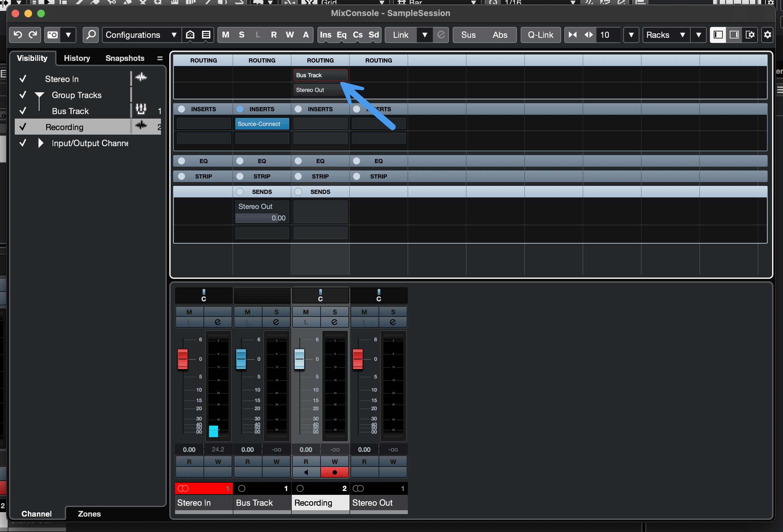Click the Sus button
The width and height of the screenshot is (783, 532).
coord(468,35)
